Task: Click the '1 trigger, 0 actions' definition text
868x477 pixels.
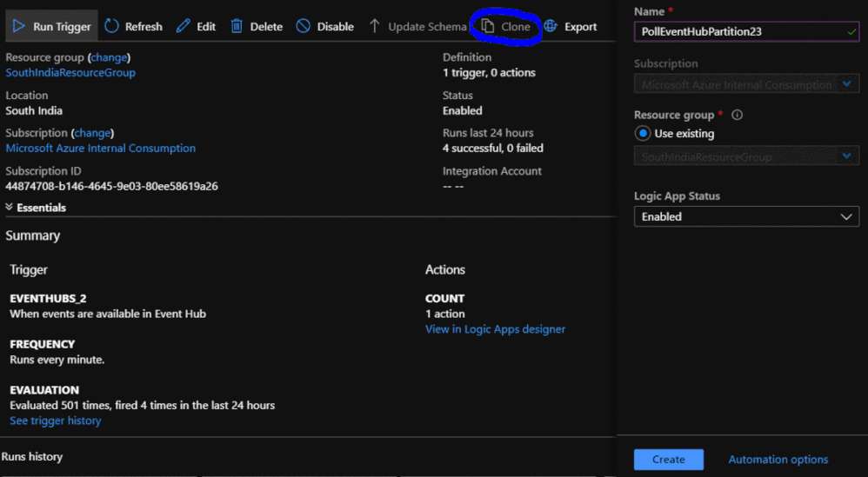Action: point(490,72)
